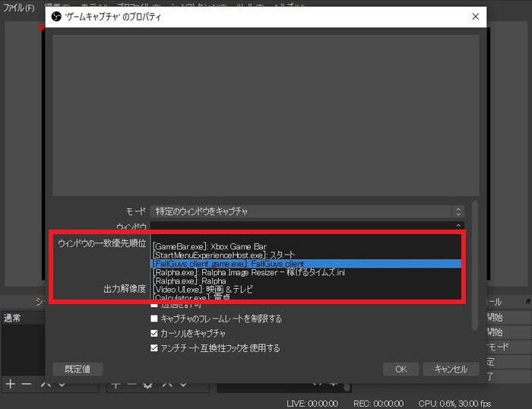Click the CPU: 0.6%, 30.00 fps status
Viewport: 532px width, 409px height.
click(454, 404)
